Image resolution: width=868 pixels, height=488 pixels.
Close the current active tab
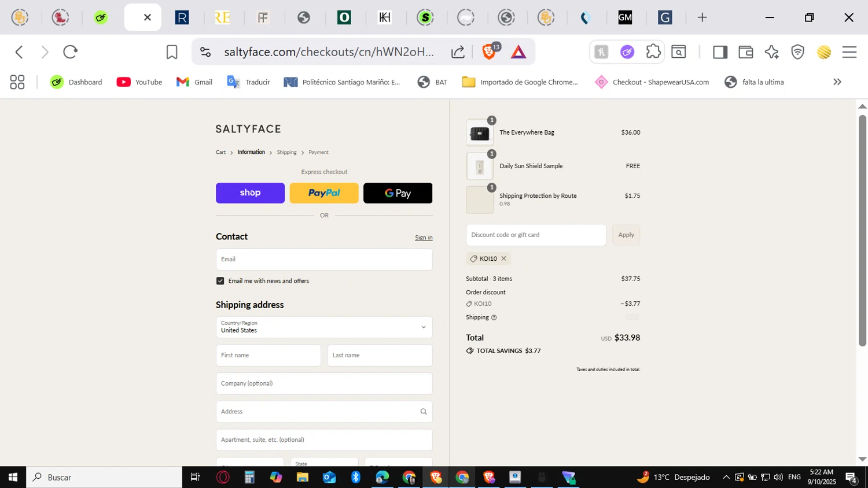[148, 17]
